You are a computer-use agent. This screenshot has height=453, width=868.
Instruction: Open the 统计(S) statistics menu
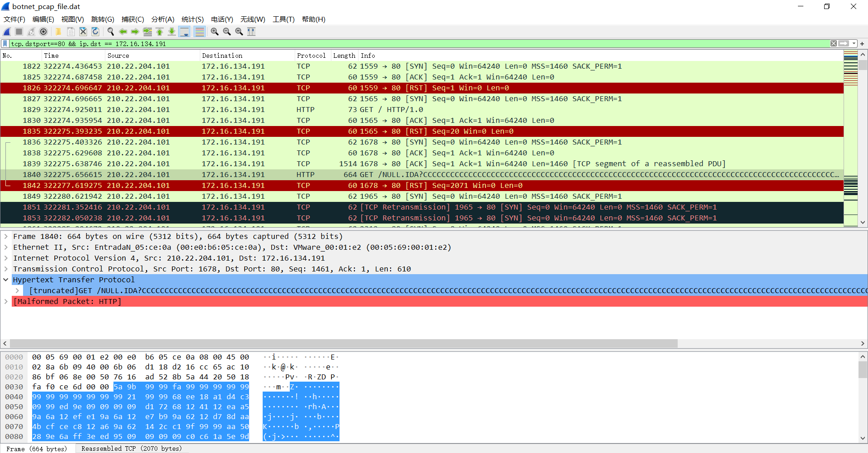click(x=193, y=19)
